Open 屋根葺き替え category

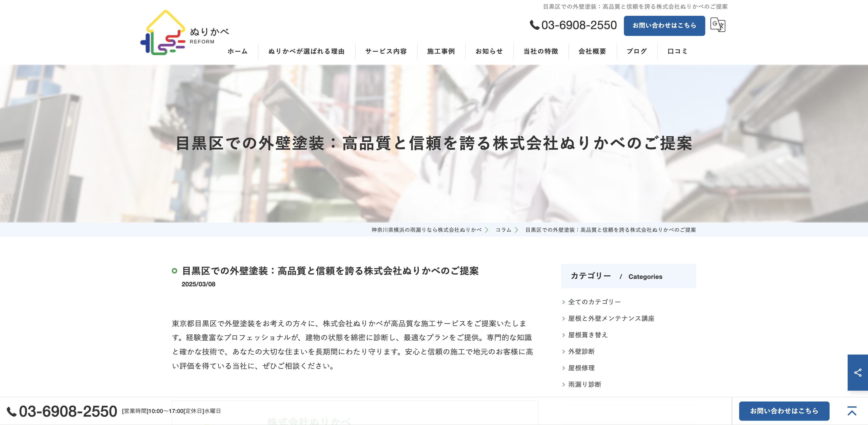(588, 335)
